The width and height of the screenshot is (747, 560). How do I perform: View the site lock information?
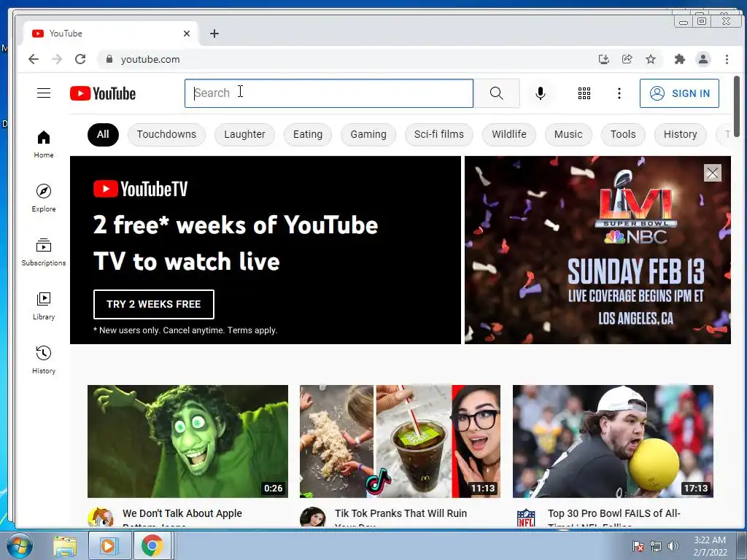click(109, 59)
